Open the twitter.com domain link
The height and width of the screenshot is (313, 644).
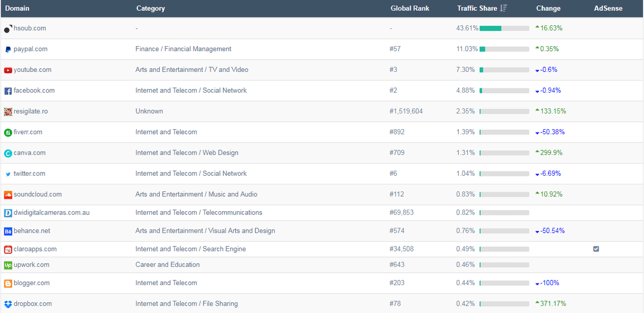(30, 174)
